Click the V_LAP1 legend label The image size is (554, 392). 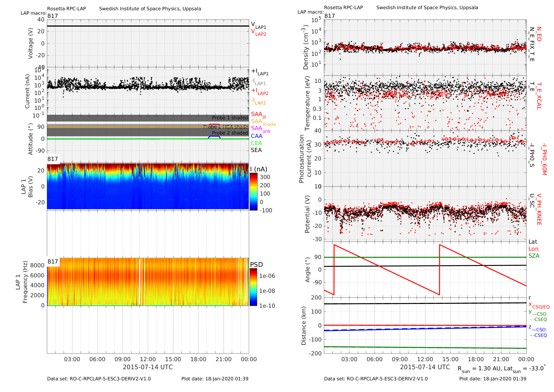tap(258, 25)
